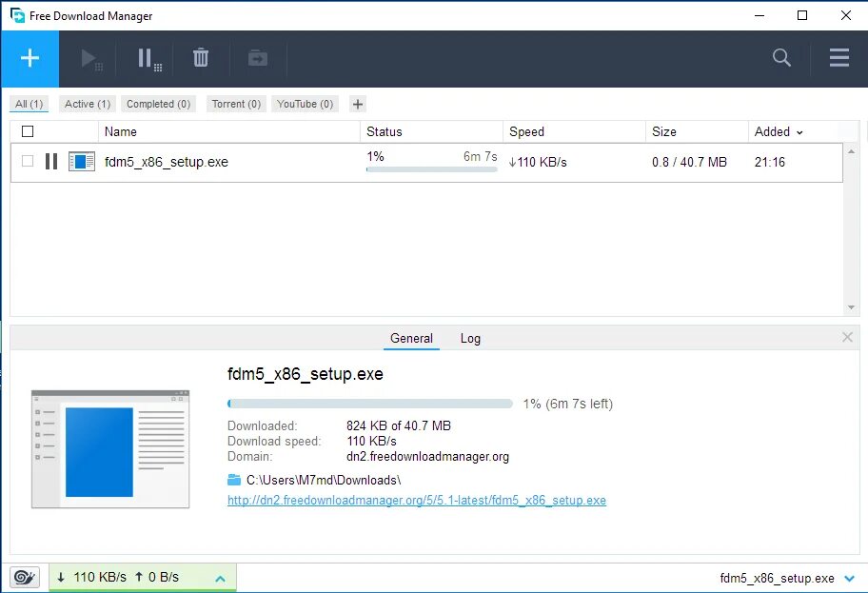Sort list by Status column header
868x593 pixels.
[x=432, y=131]
